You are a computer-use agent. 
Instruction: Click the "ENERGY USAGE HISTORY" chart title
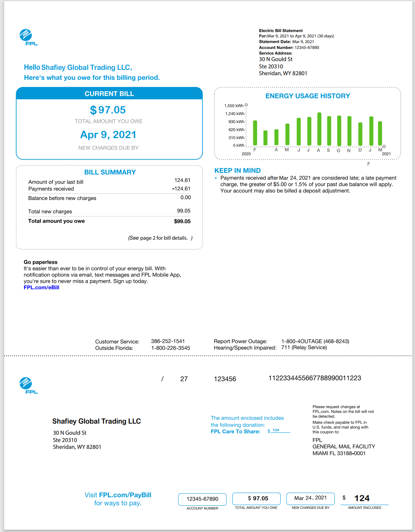coord(308,96)
